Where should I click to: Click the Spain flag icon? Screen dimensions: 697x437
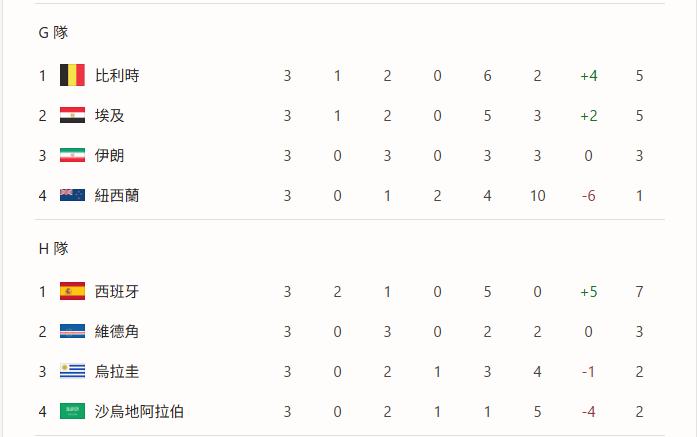(72, 291)
